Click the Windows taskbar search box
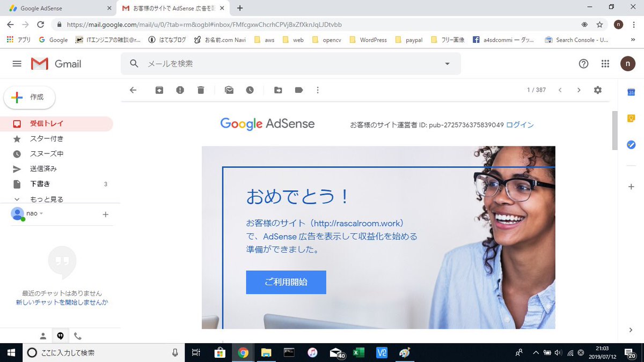Screen dimensions: 644x362 click(x=103, y=352)
